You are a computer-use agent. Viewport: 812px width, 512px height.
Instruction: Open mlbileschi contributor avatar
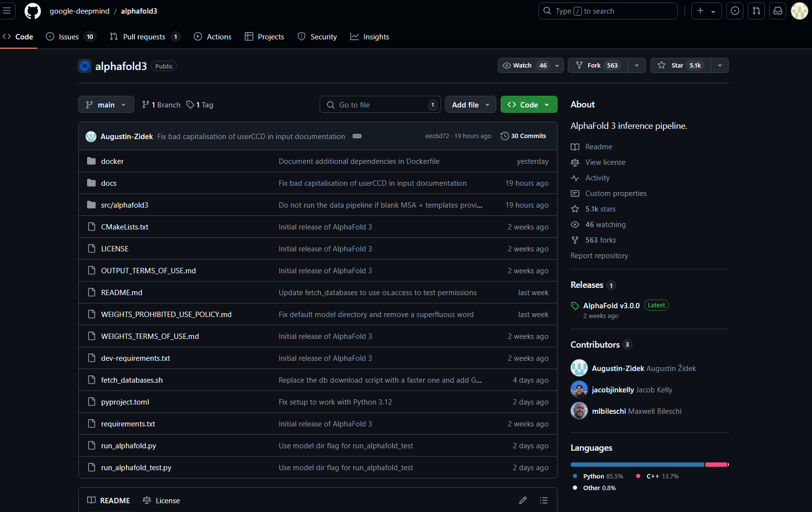[x=579, y=411]
